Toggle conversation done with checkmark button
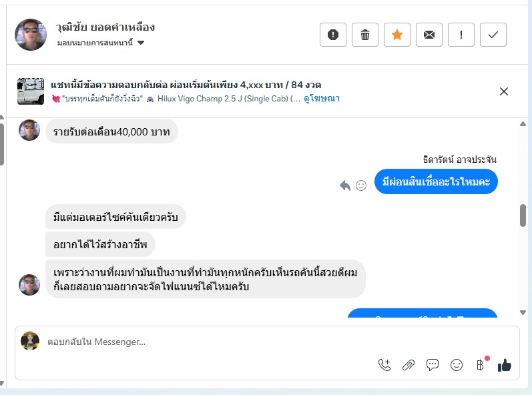The image size is (532, 395). (x=493, y=35)
